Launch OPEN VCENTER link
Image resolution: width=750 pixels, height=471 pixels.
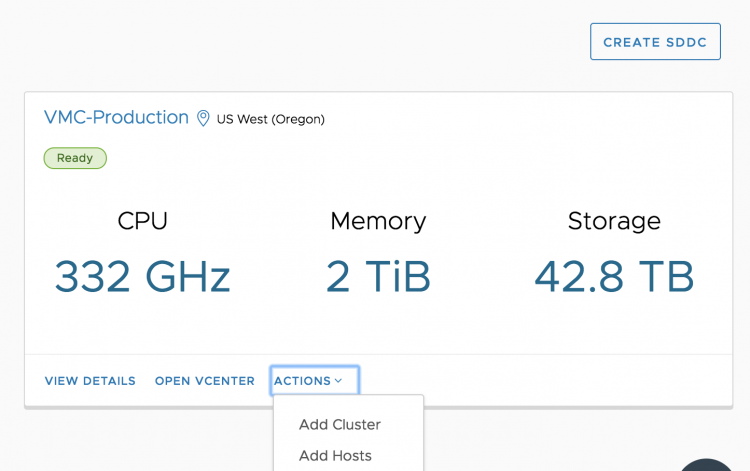click(x=204, y=381)
